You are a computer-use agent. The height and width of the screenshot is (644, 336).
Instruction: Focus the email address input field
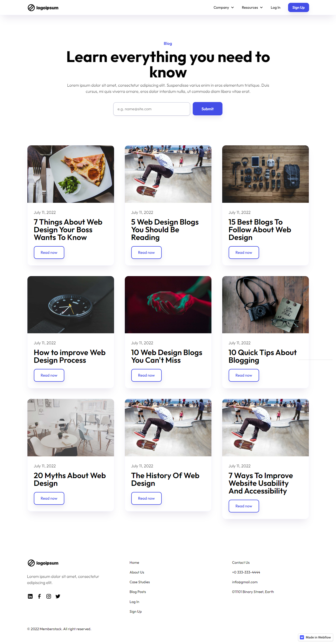(152, 109)
